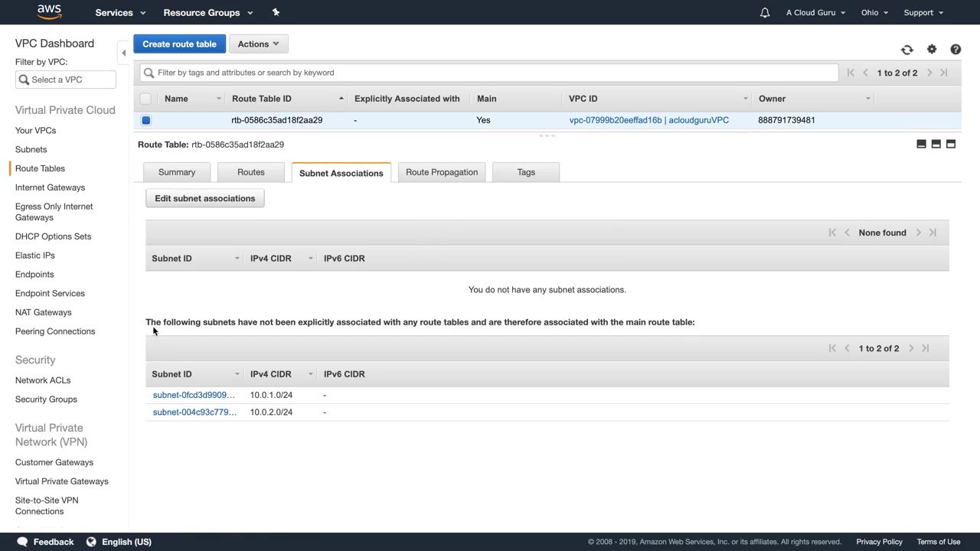This screenshot has height=551, width=980.
Task: Open Subnets in sidebar
Action: click(31, 149)
